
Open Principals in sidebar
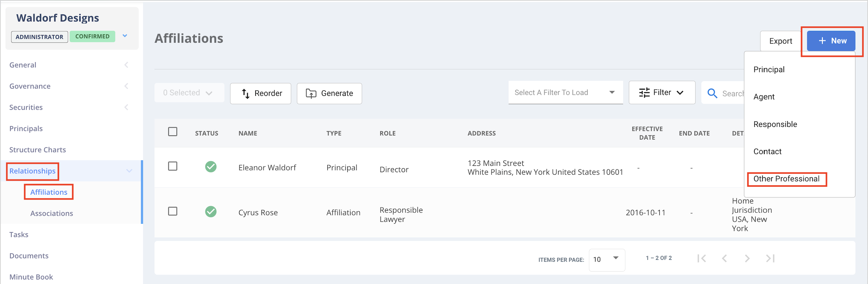click(x=26, y=128)
